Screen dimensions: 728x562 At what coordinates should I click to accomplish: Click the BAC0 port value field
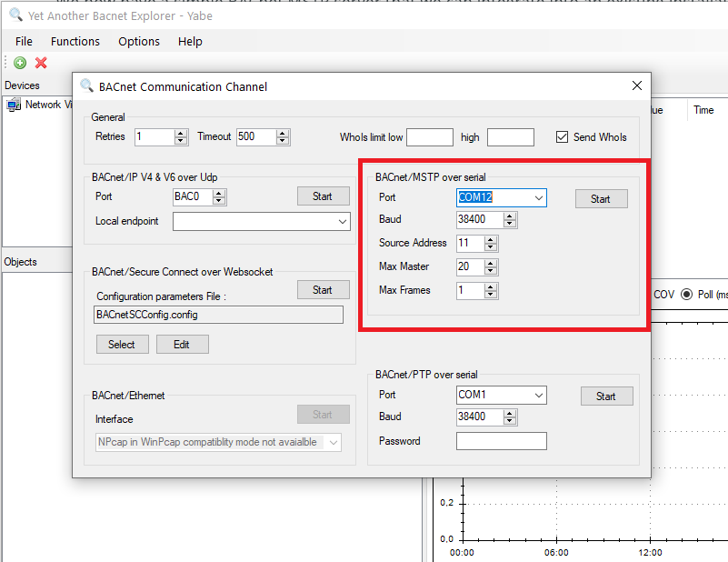(193, 197)
